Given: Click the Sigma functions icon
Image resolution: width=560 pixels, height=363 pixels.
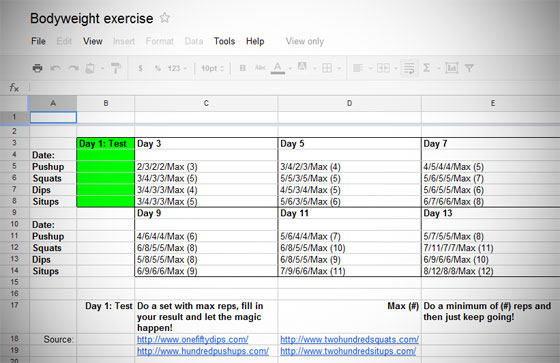Looking at the screenshot, I should pyautogui.click(x=426, y=68).
